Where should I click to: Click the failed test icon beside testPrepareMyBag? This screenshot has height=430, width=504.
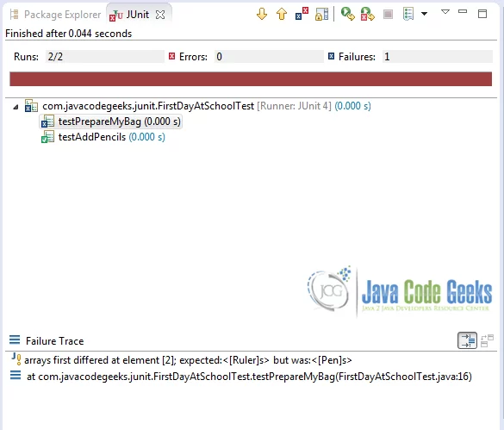pyautogui.click(x=47, y=122)
